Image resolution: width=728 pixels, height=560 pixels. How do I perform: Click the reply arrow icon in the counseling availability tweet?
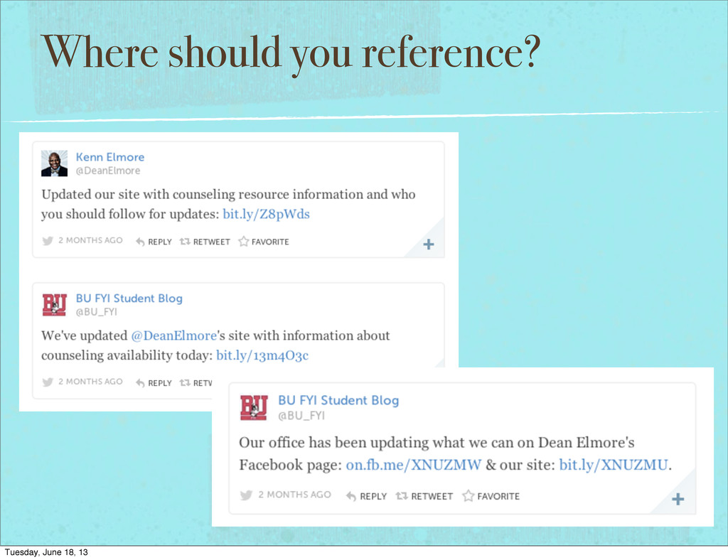coord(140,383)
